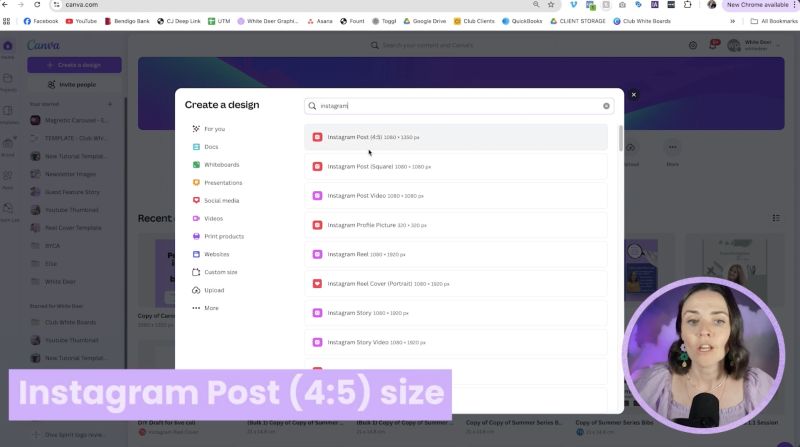Viewport: 800px width, 447px height.
Task: Open Canva notifications bell
Action: pyautogui.click(x=713, y=45)
